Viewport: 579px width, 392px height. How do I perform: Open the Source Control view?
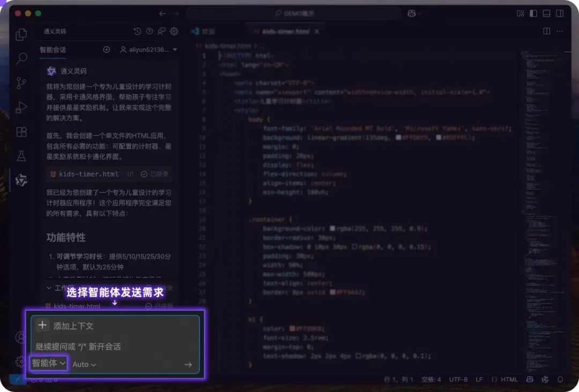(21, 83)
